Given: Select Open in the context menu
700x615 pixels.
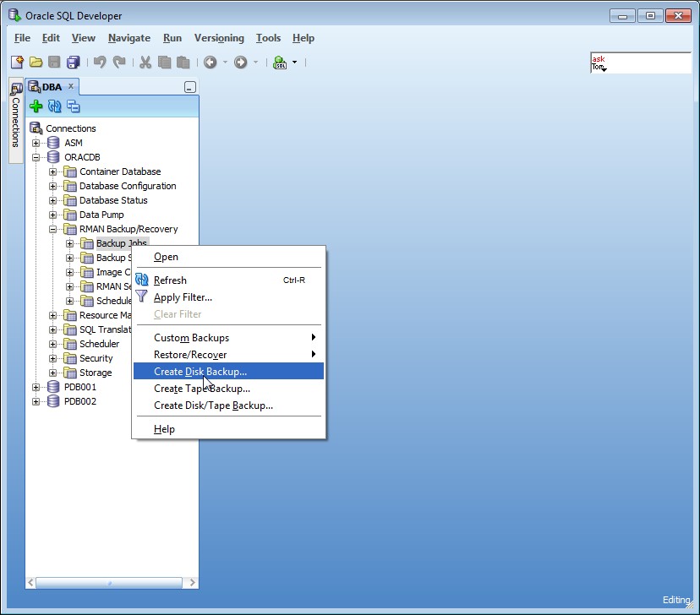Looking at the screenshot, I should click(x=228, y=257).
